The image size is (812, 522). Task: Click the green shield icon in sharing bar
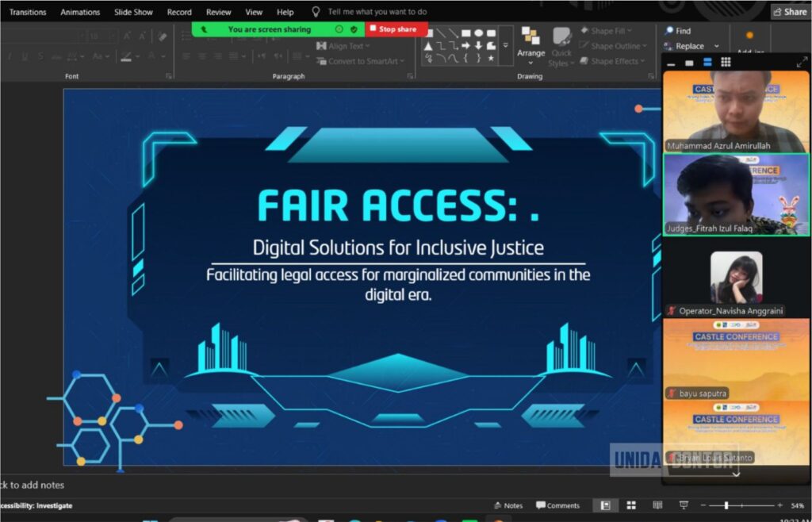[354, 29]
